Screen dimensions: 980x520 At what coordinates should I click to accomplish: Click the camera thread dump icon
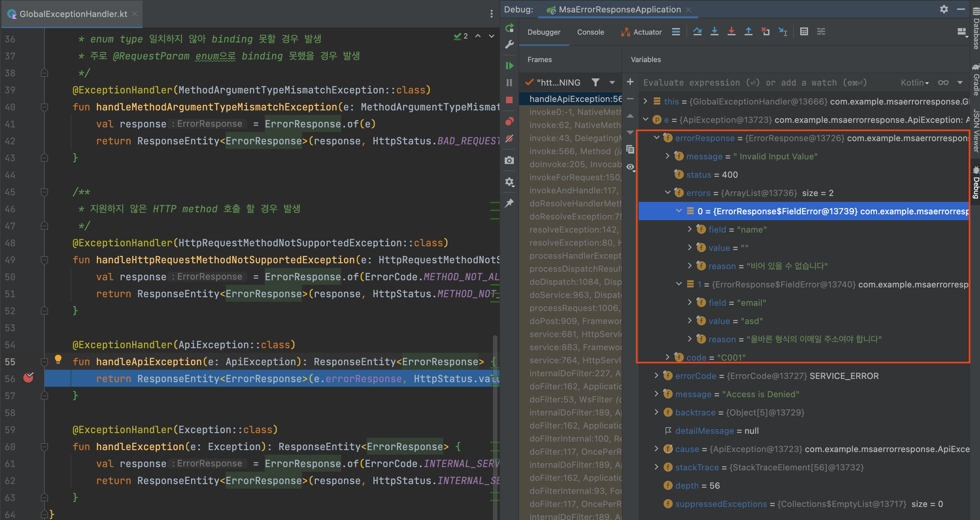coord(509,160)
